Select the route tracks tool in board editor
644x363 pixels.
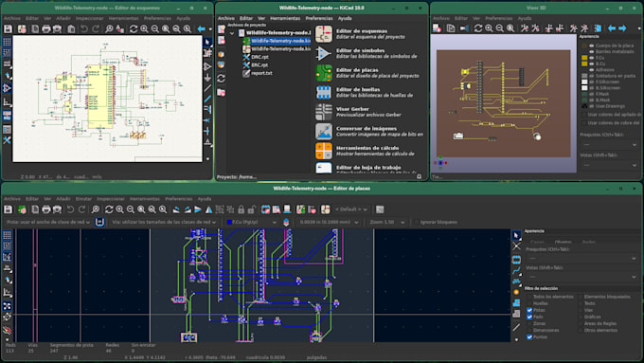tap(516, 271)
